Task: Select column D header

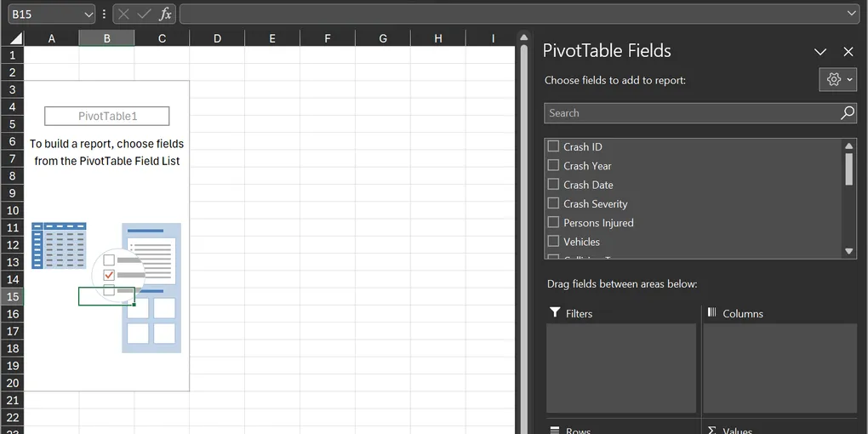Action: coord(217,38)
